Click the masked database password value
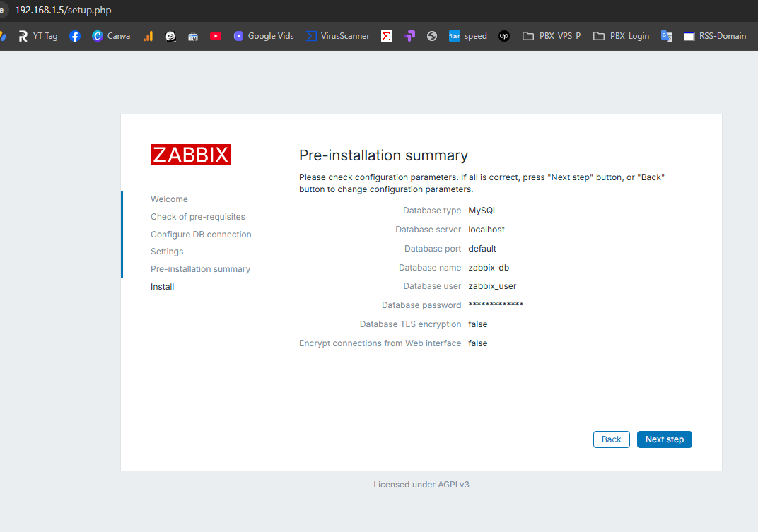The height and width of the screenshot is (532, 758). [x=496, y=305]
